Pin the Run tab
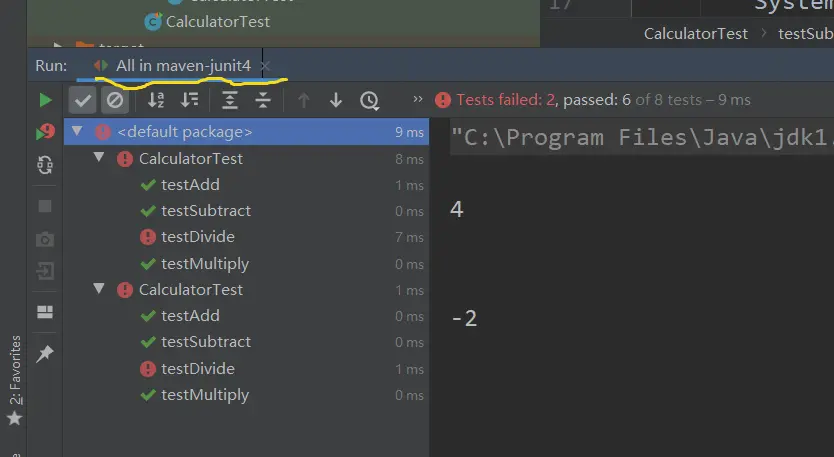834x457 pixels. [x=45, y=354]
